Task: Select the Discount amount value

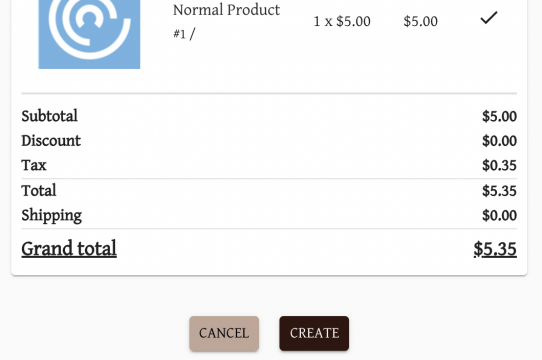Action: point(499,141)
